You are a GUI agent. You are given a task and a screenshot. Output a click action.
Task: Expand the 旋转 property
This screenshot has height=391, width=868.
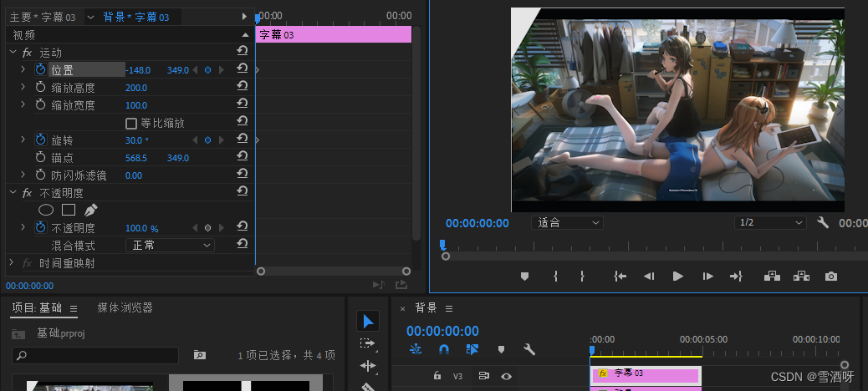(x=23, y=140)
